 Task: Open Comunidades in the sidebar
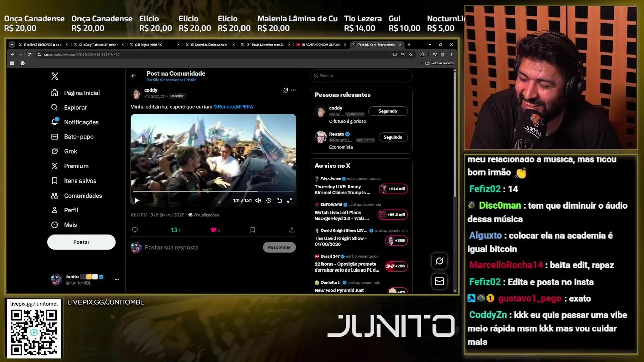(x=76, y=195)
